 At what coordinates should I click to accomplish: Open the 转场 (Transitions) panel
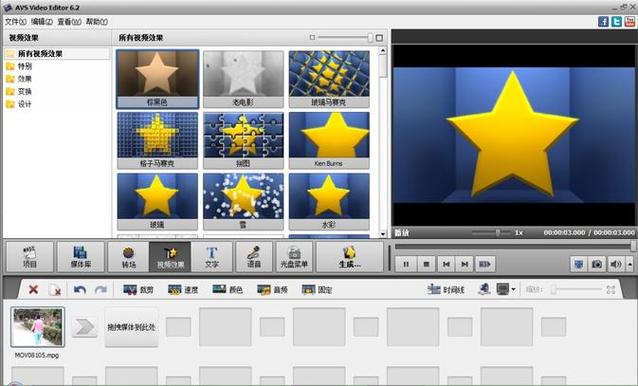(129, 257)
